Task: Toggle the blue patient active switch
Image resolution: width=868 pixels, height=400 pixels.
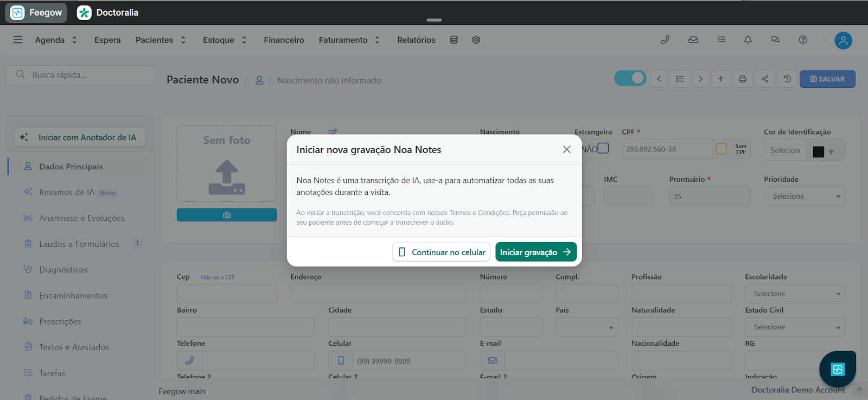Action: (630, 78)
